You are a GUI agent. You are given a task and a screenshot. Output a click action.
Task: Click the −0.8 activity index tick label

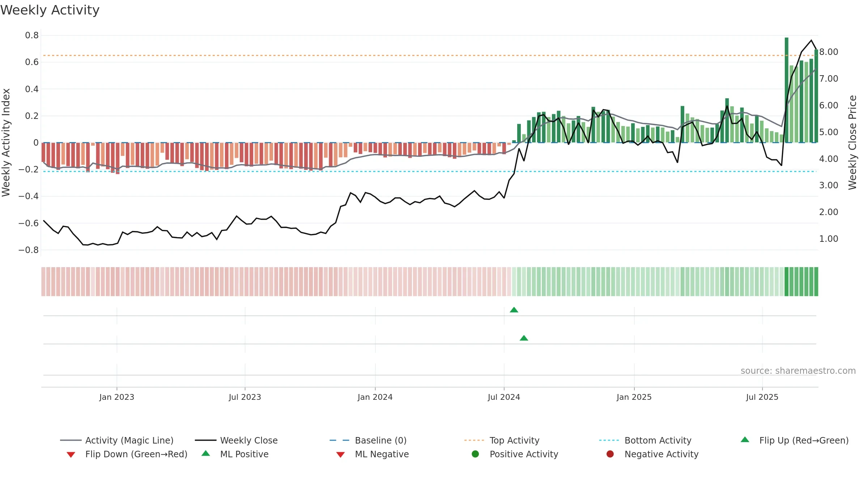pyautogui.click(x=29, y=250)
